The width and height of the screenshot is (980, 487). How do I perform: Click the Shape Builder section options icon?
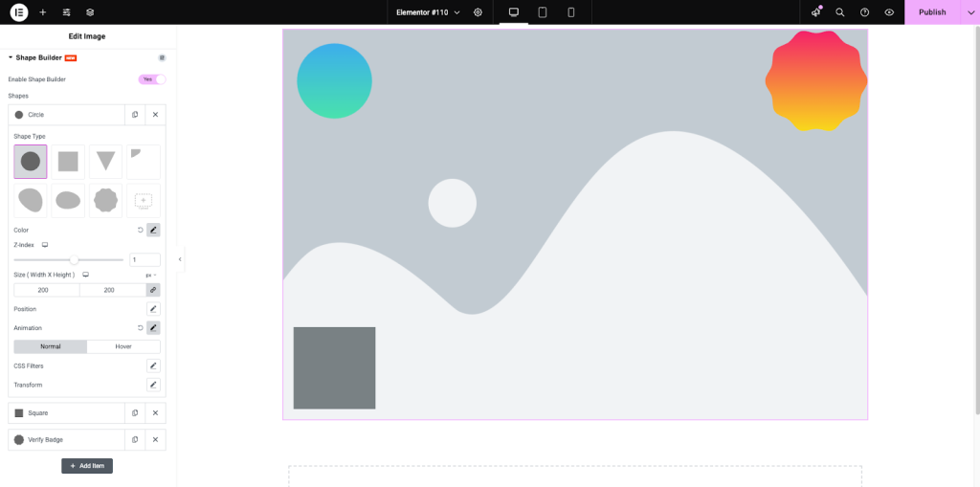coord(162,57)
